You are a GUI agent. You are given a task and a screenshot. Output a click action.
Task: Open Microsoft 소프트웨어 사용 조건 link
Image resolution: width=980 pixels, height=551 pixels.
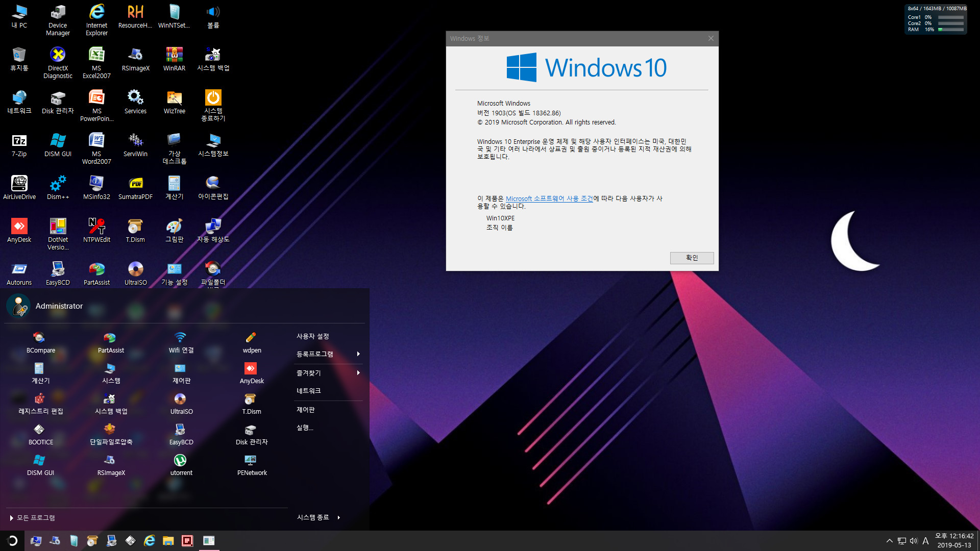click(x=549, y=198)
